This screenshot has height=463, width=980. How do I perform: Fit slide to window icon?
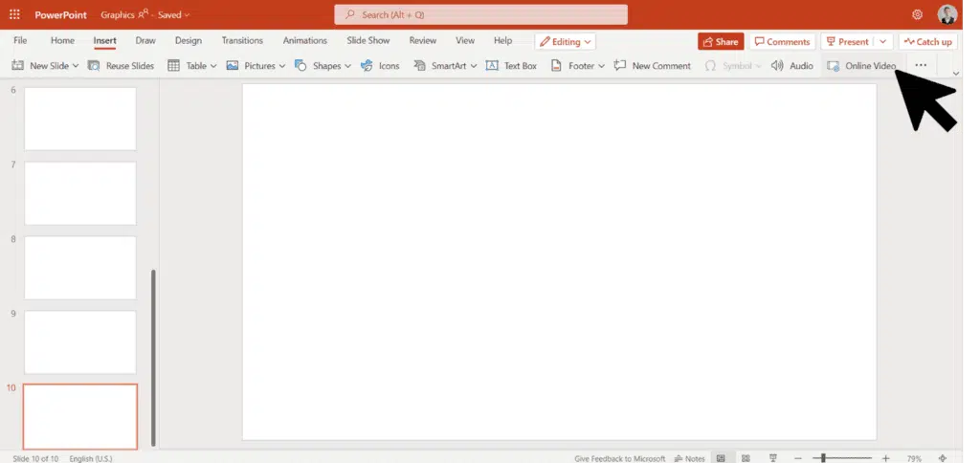point(944,458)
